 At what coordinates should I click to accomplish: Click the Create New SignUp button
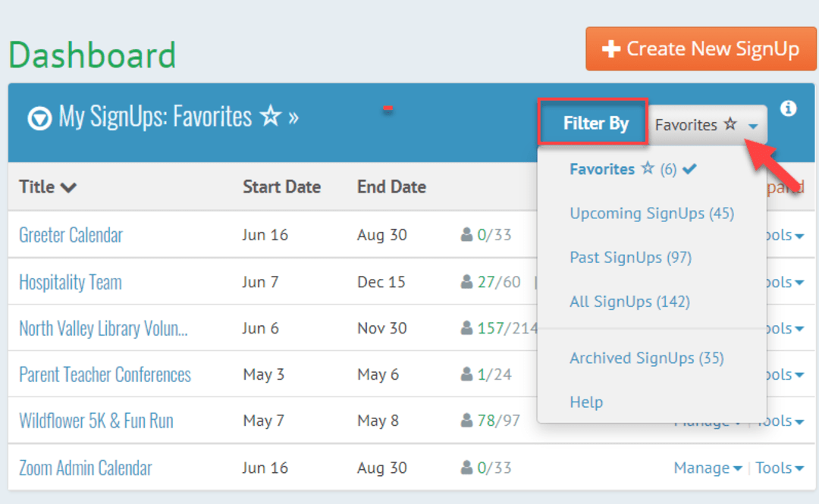[700, 48]
